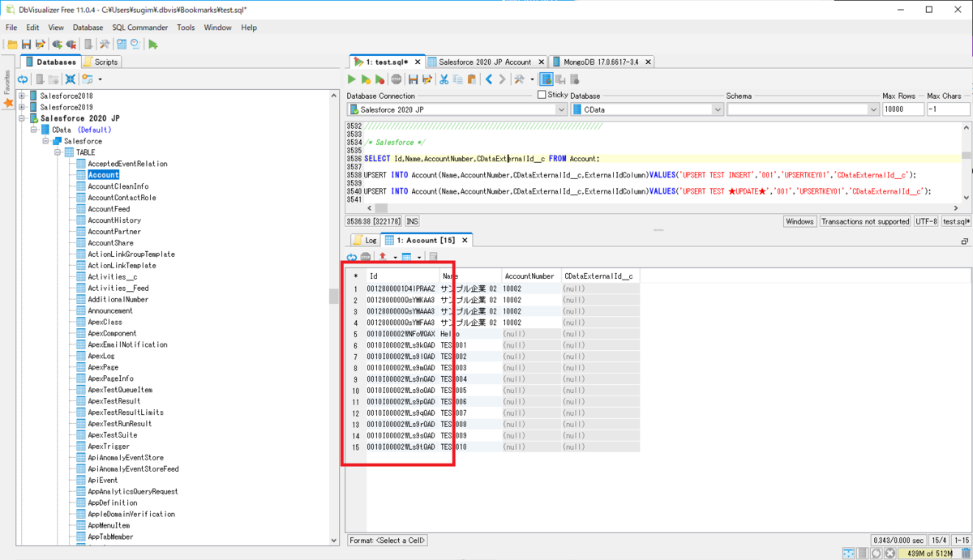Toggle the highlighted auto-commit database icon in editor toolbar
973x560 pixels.
pos(547,79)
